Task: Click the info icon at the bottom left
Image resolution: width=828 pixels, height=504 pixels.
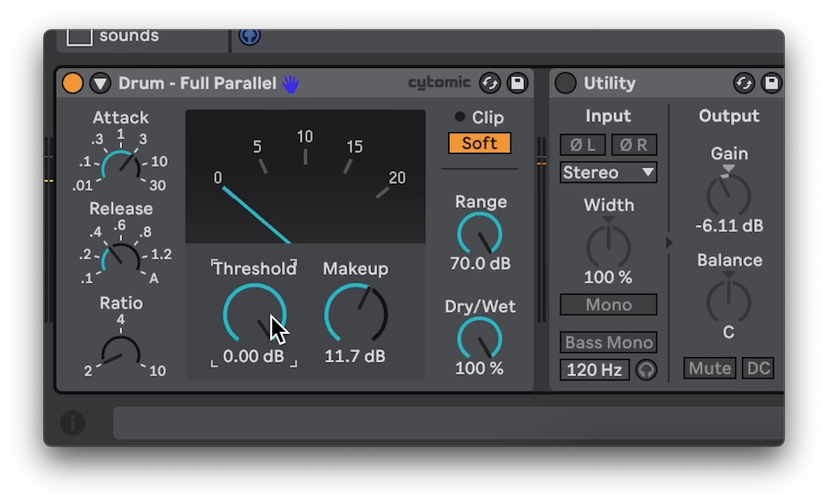Action: pos(73,423)
